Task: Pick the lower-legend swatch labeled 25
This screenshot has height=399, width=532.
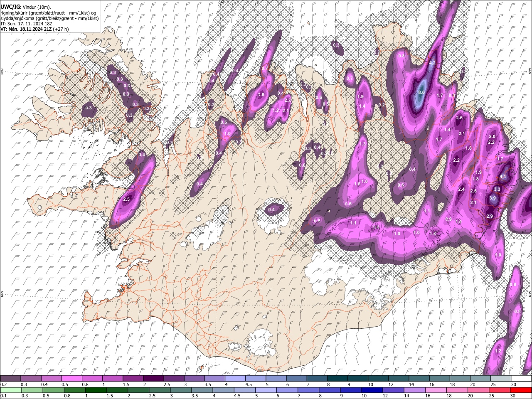Action: click(500, 390)
